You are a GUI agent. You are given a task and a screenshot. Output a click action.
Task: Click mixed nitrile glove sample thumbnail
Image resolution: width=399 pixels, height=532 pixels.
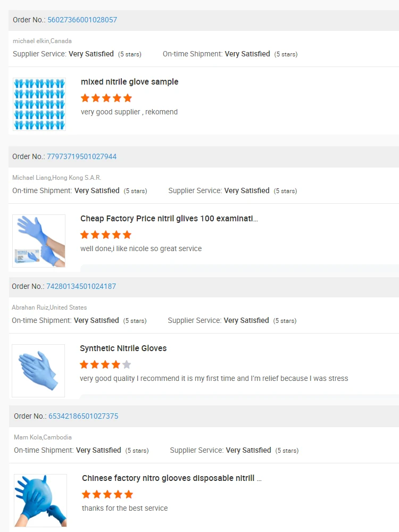pos(39,104)
